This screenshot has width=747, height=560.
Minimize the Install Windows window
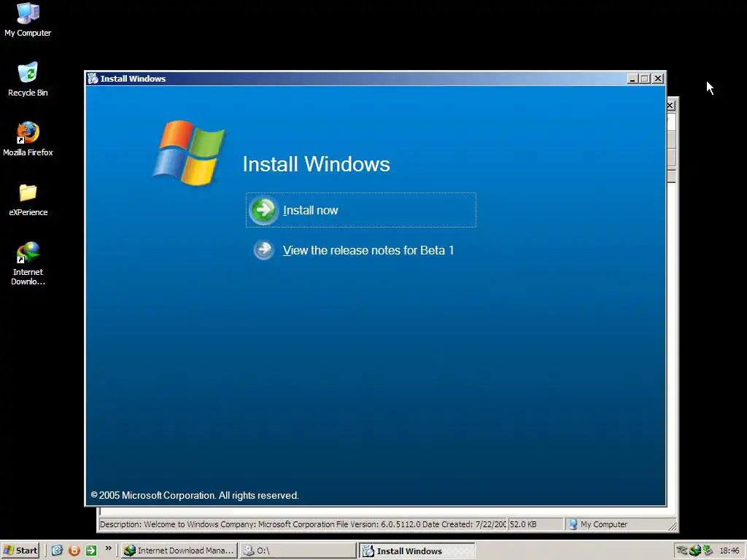click(632, 79)
